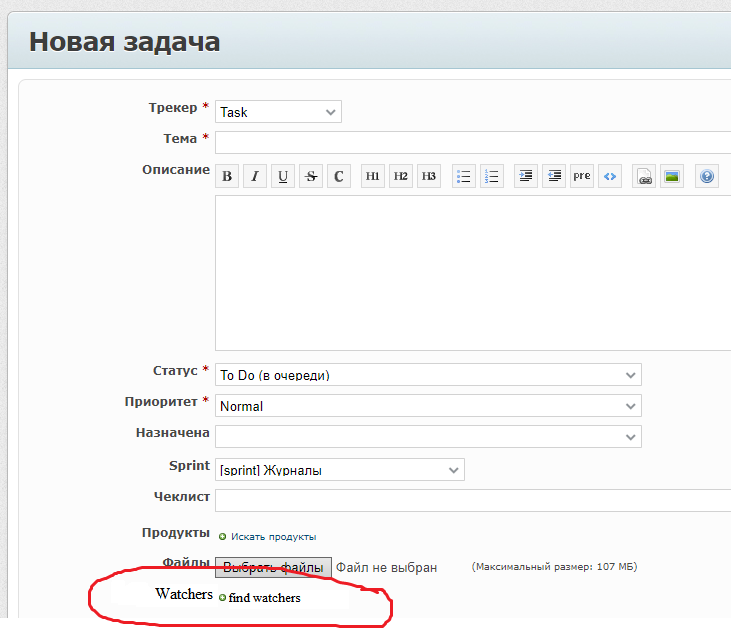
Task: Click Выбрать файлы button
Action: click(x=273, y=567)
